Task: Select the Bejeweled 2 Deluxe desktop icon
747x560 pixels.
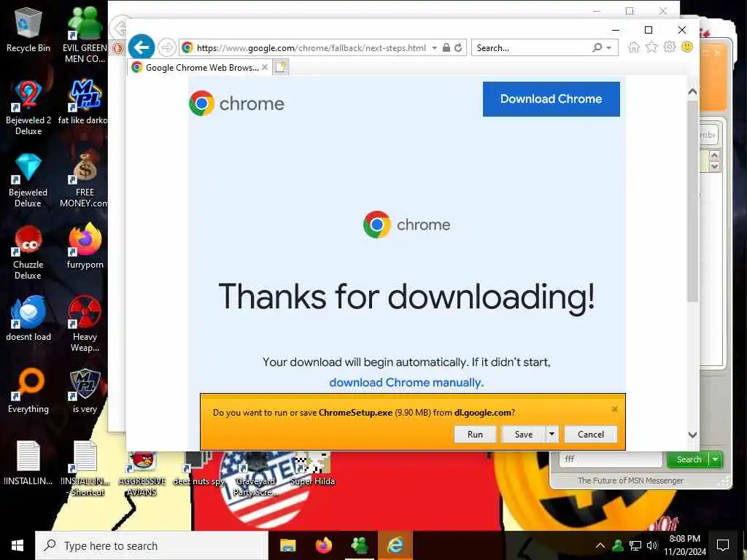Action: coord(28,108)
